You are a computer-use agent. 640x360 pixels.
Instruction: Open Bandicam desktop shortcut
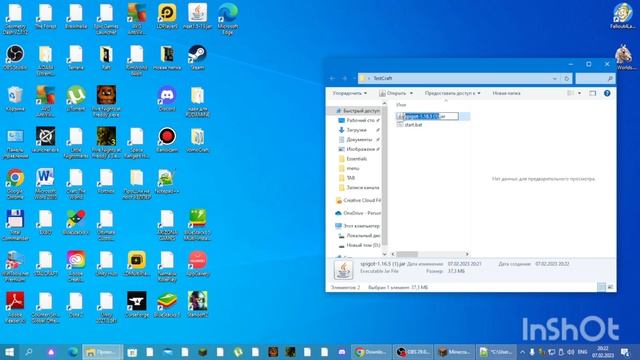pyautogui.click(x=167, y=140)
